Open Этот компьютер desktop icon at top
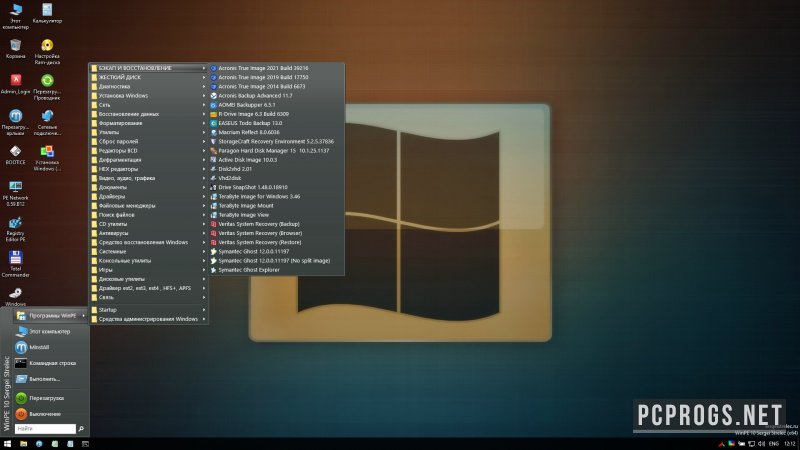The width and height of the screenshot is (800, 450). (15, 16)
